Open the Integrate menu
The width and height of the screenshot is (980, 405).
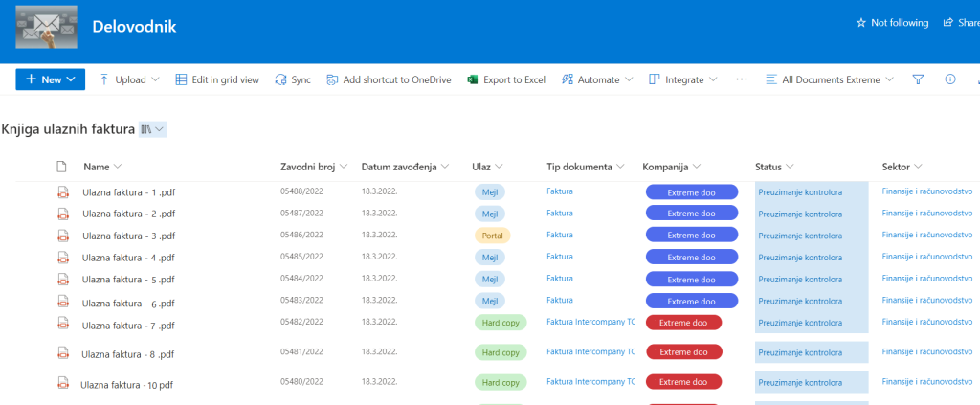682,79
